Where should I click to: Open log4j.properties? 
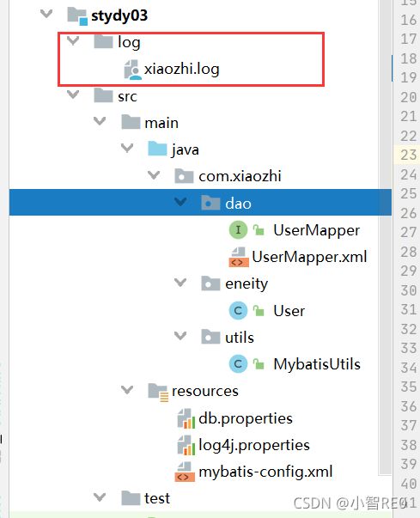(x=254, y=446)
